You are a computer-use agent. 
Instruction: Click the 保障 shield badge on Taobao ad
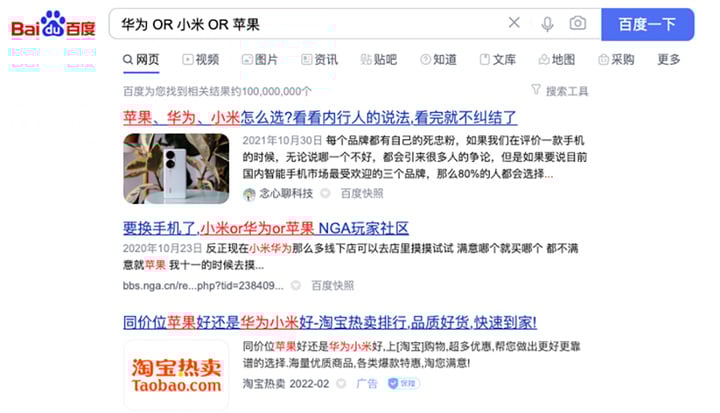coord(403,384)
